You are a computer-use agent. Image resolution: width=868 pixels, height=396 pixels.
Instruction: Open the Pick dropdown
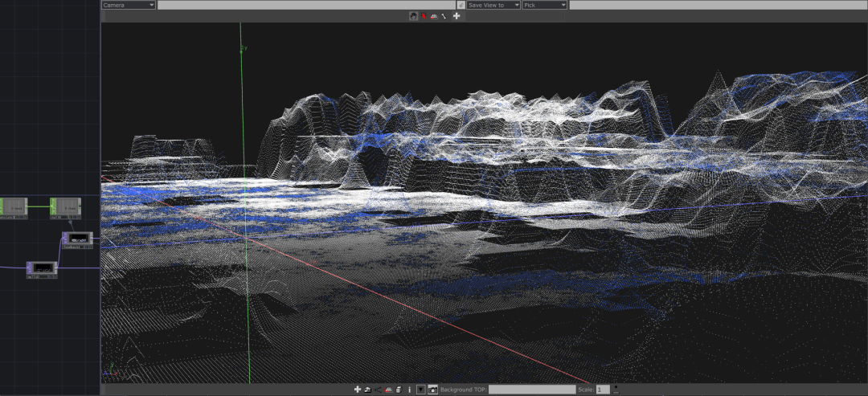pos(545,5)
